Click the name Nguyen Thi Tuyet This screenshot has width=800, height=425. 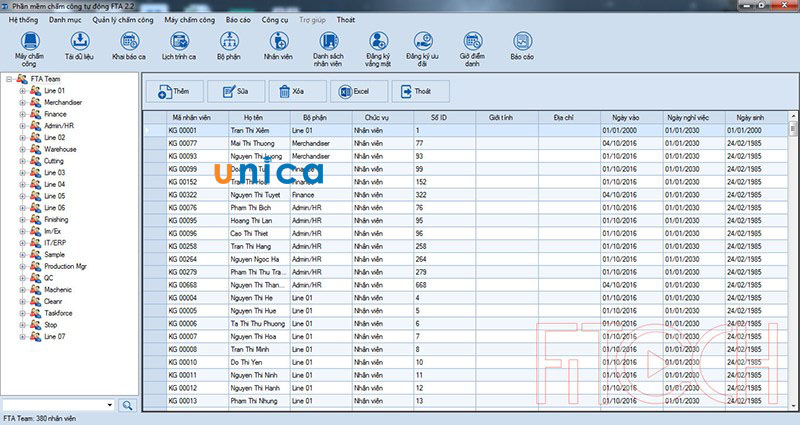tap(256, 195)
